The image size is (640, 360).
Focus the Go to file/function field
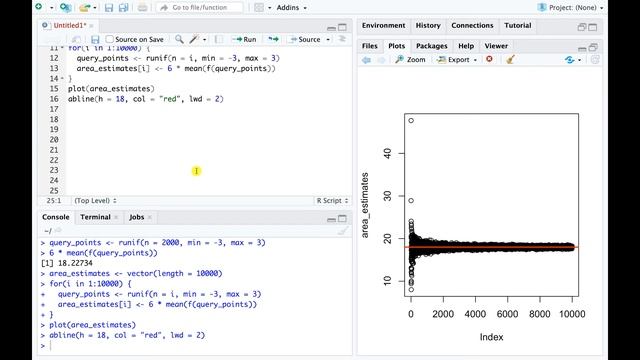(200, 7)
